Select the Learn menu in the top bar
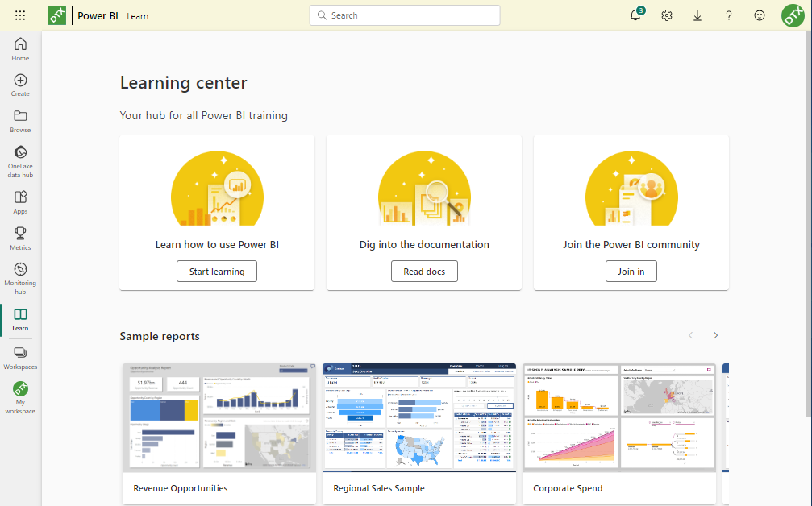Image resolution: width=812 pixels, height=506 pixels. coord(137,15)
